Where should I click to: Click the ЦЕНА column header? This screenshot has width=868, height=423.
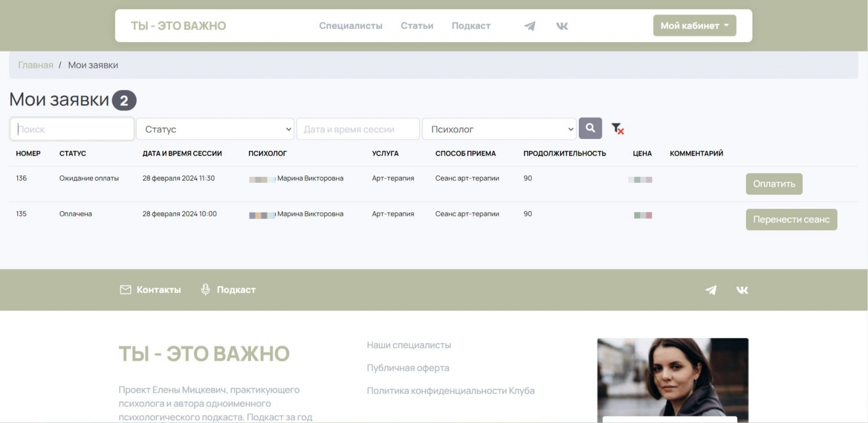pos(642,153)
